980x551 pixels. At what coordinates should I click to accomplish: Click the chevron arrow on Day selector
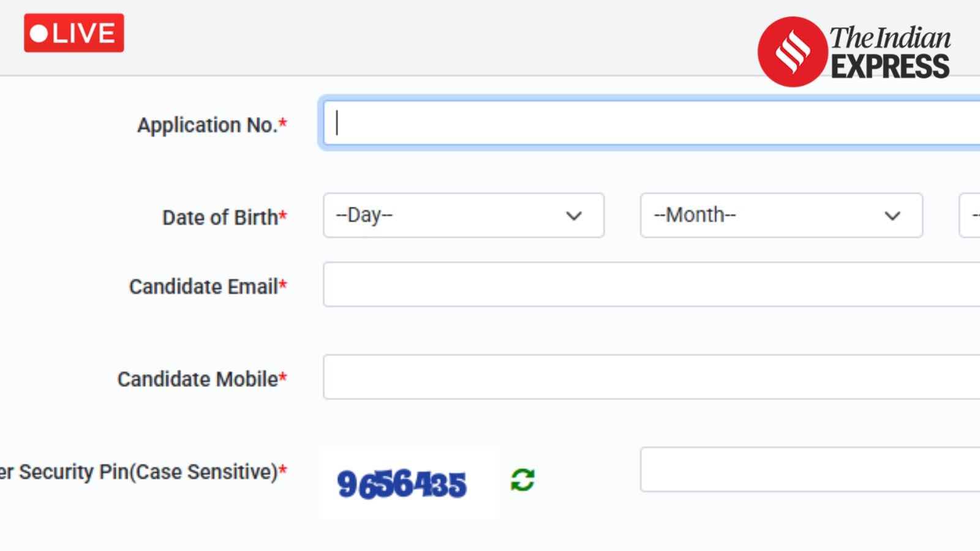point(574,216)
